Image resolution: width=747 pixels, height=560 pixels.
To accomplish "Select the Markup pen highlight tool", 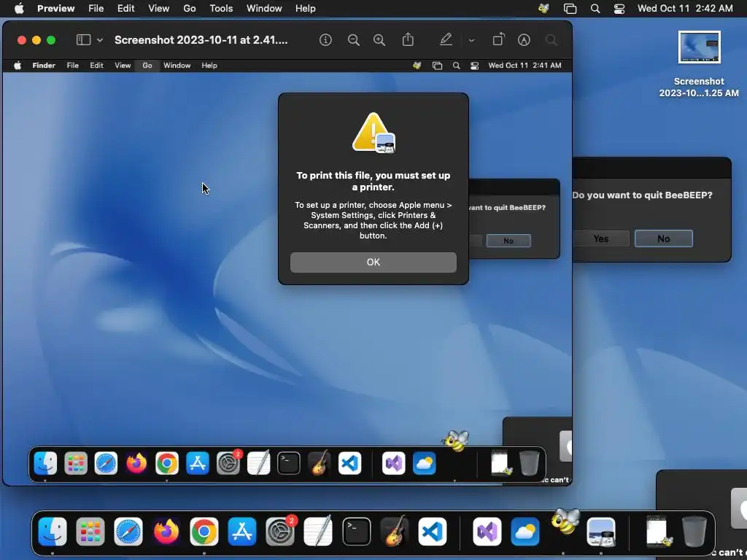I will tap(446, 39).
